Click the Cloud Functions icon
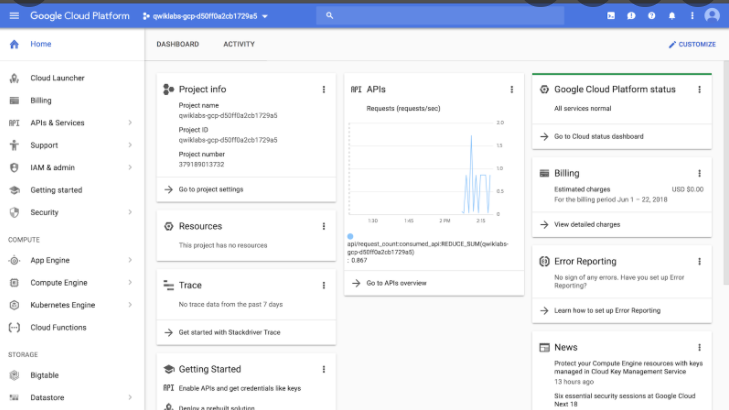 coord(14,327)
